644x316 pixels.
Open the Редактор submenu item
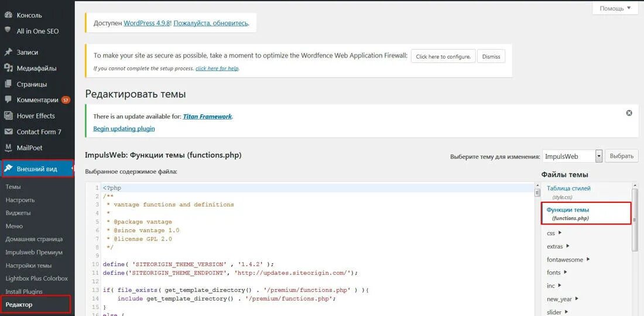(x=19, y=305)
